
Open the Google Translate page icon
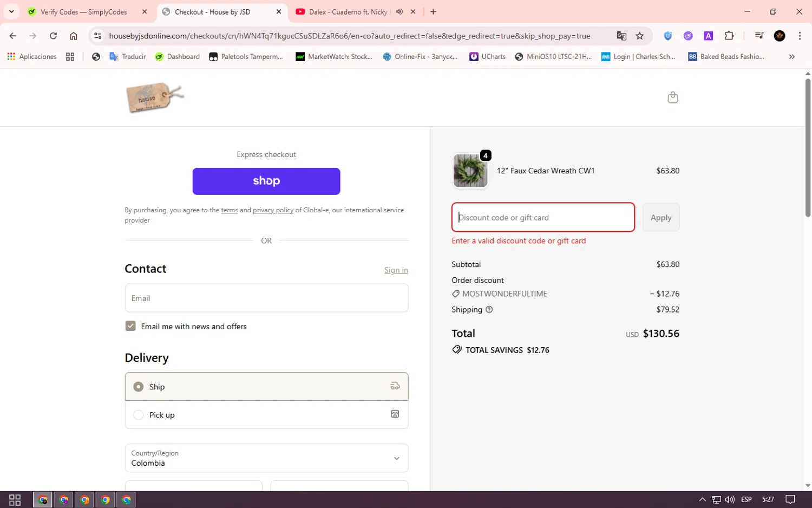pyautogui.click(x=621, y=36)
